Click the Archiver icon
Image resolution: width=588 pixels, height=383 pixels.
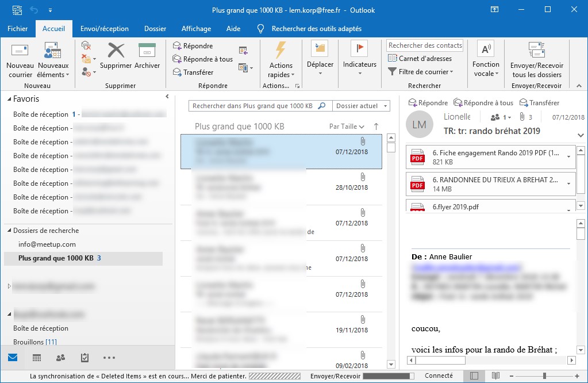(x=147, y=51)
